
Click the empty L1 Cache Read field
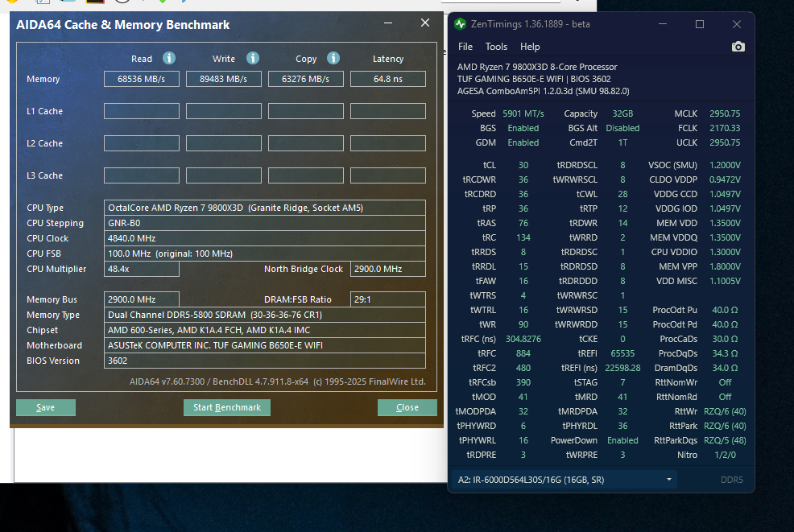pos(141,111)
